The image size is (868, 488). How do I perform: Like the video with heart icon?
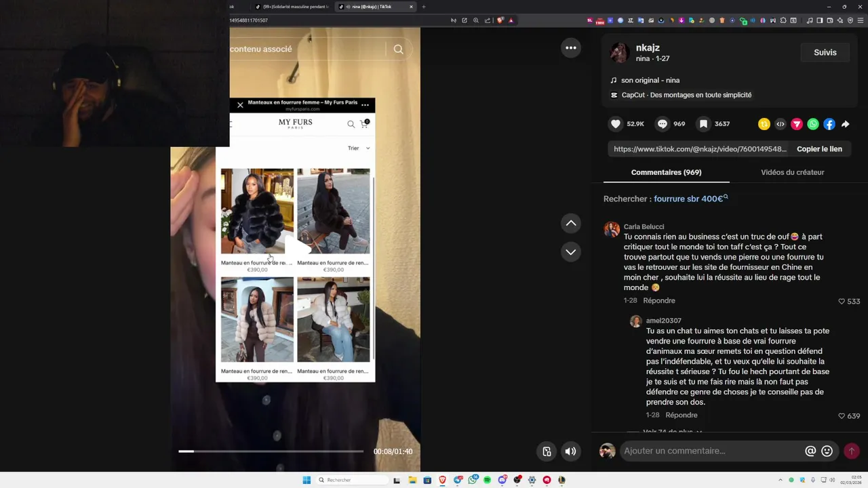(x=616, y=124)
